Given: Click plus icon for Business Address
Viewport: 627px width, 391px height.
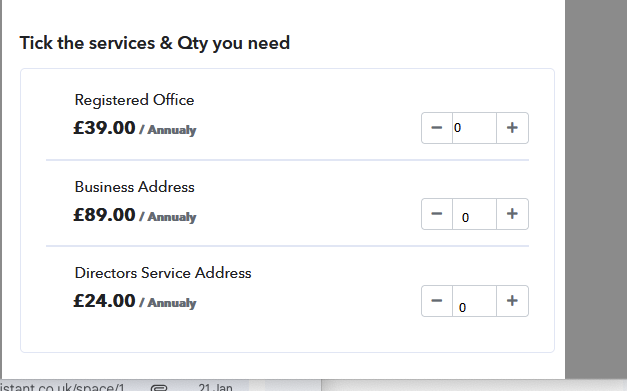Looking at the screenshot, I should pyautogui.click(x=512, y=214).
